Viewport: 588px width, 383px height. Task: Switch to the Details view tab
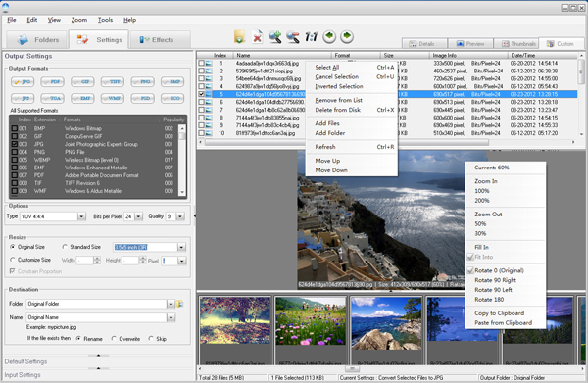pyautogui.click(x=423, y=44)
